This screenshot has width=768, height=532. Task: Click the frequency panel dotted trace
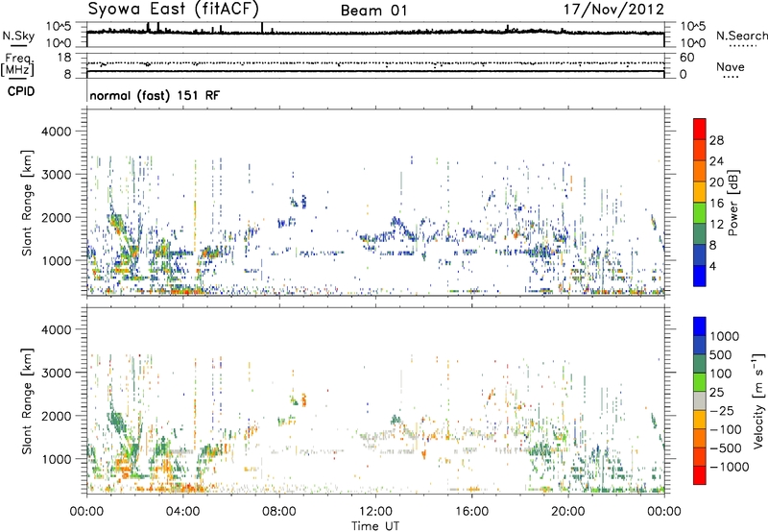pos(375,63)
